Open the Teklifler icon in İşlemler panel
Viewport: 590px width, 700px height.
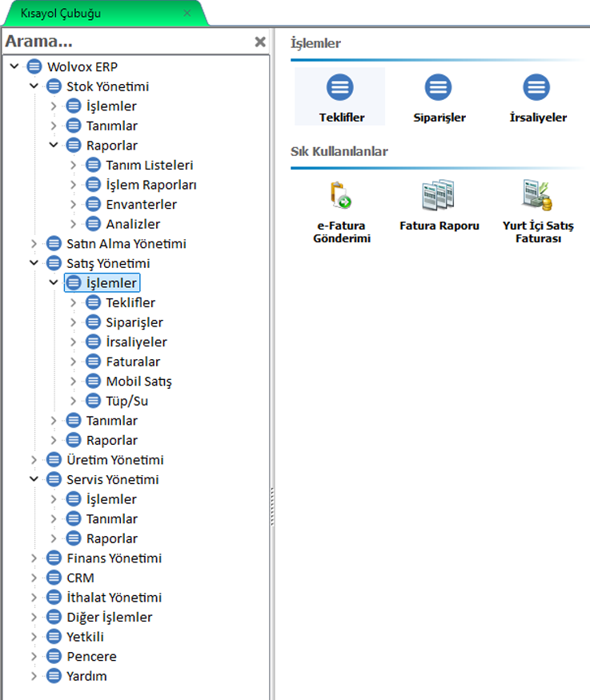tap(339, 88)
